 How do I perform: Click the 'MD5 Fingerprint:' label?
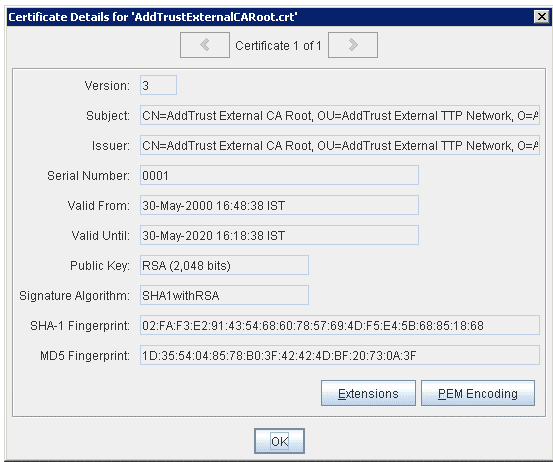(85, 355)
